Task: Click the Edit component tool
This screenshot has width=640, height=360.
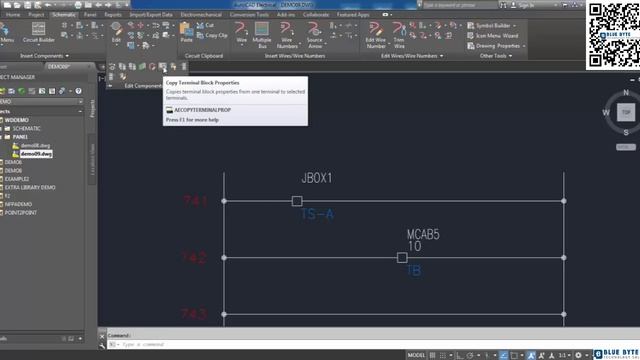Action: pyautogui.click(x=116, y=33)
